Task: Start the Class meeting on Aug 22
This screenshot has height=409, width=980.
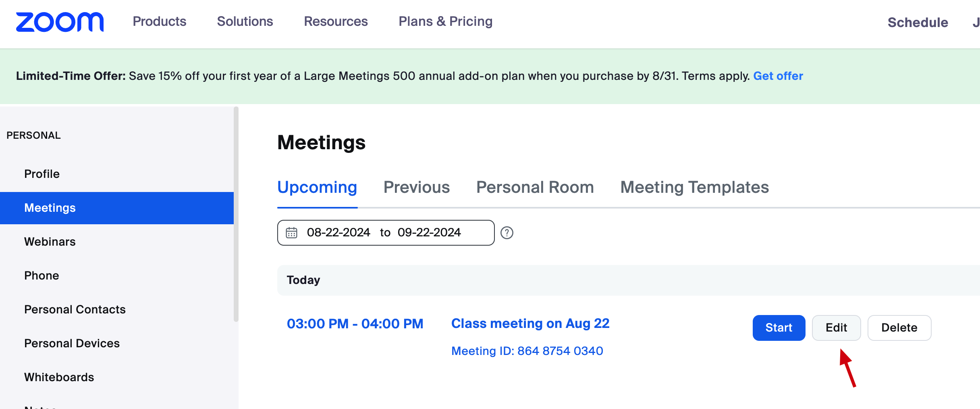Action: (779, 328)
